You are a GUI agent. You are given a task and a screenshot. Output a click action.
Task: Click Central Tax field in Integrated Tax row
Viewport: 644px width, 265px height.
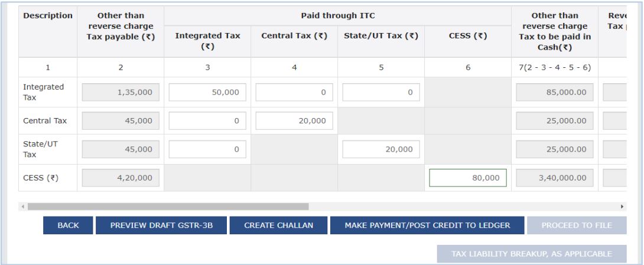pyautogui.click(x=294, y=92)
